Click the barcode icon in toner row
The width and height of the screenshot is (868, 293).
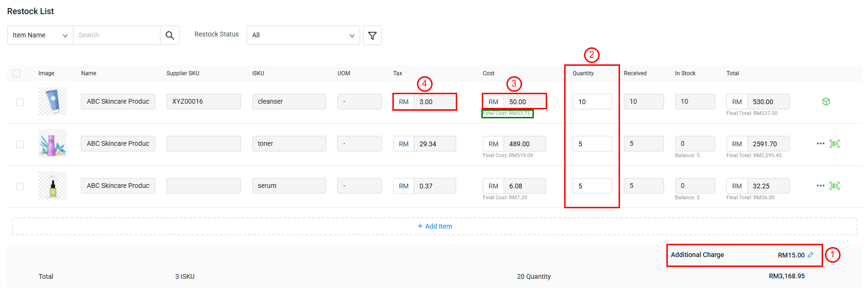coord(834,143)
